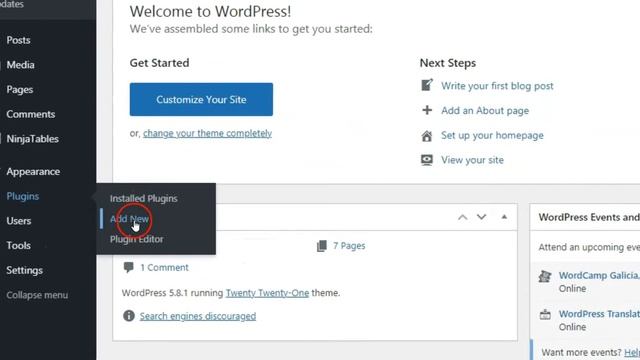The image size is (640, 360).
Task: Click the Customize Your Site button
Action: 201,99
